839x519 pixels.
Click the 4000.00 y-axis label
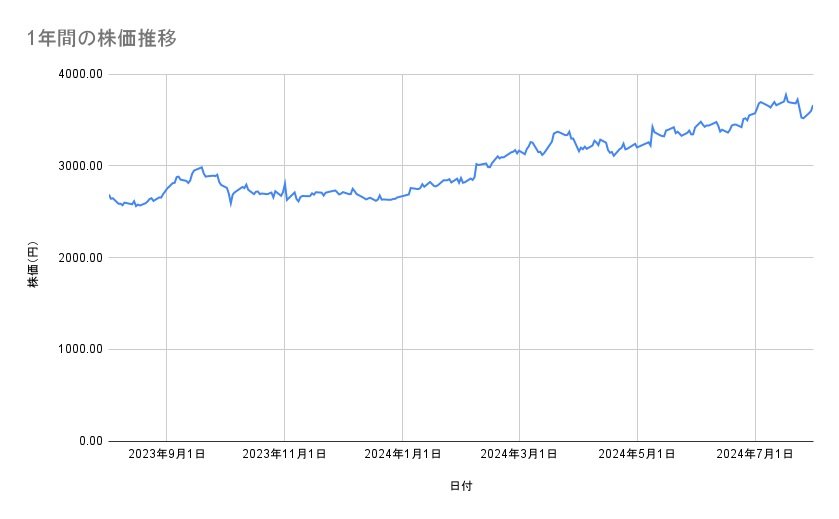tap(78, 74)
